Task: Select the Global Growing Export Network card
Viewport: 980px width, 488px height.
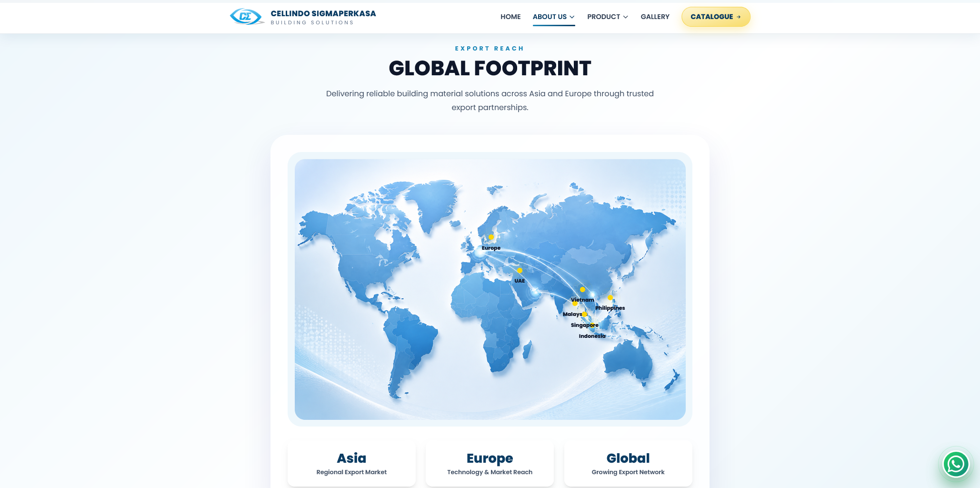Action: [x=628, y=463]
